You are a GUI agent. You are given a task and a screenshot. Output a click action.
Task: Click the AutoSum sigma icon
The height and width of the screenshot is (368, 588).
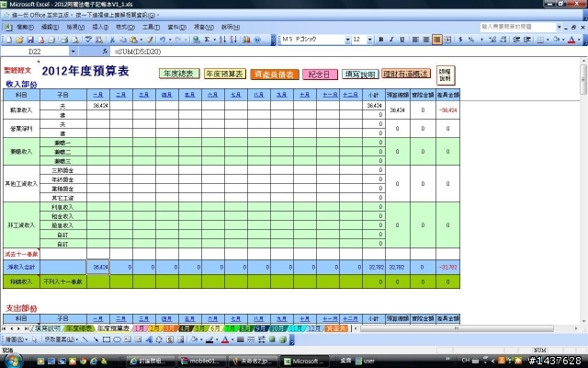[x=207, y=40]
